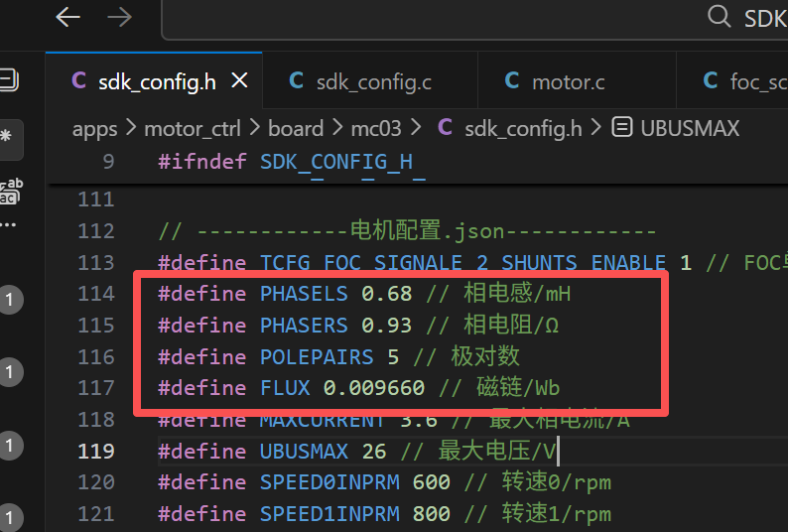Image resolution: width=788 pixels, height=532 pixels.
Task: Click the C icon on motor.c tab
Action: (x=511, y=80)
